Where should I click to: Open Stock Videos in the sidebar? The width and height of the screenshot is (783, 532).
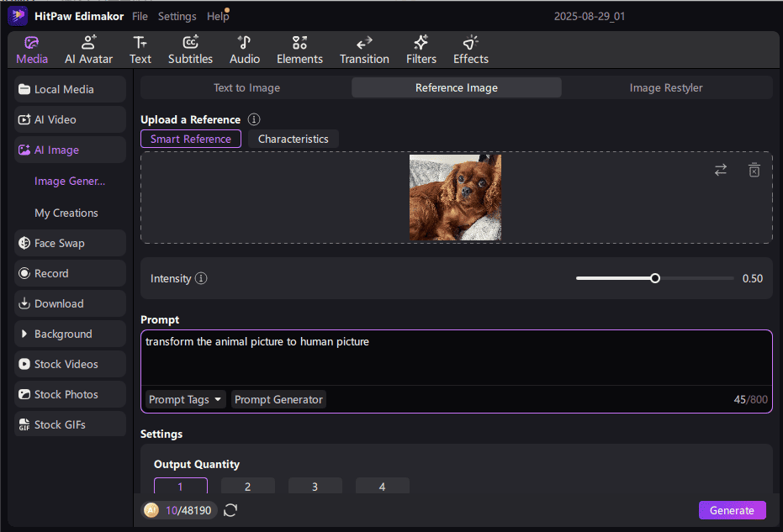pos(70,364)
